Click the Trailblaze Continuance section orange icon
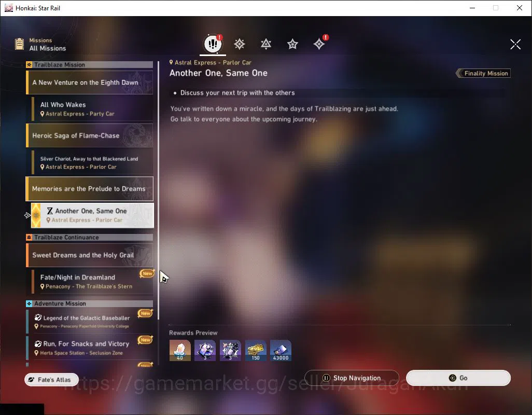This screenshot has height=415, width=532. [29, 238]
